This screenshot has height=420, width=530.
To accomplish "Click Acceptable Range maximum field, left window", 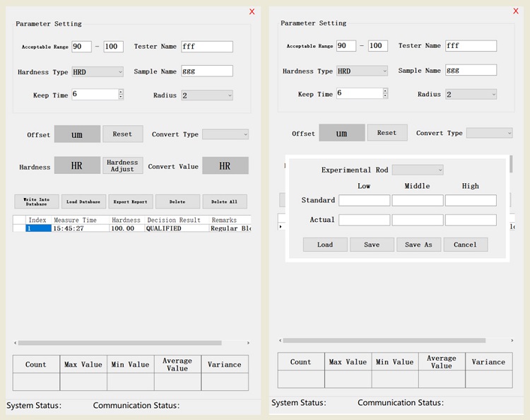I will [113, 47].
